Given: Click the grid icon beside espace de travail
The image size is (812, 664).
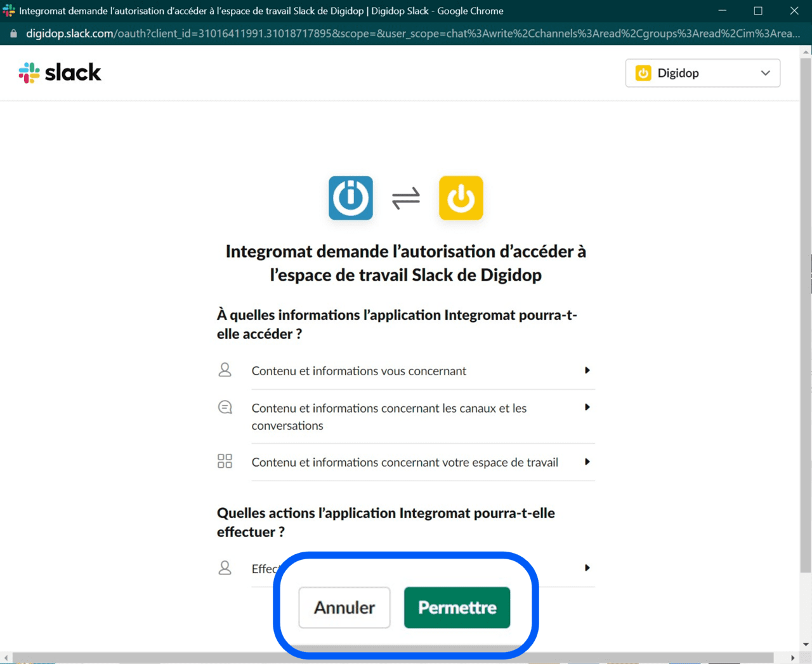Looking at the screenshot, I should tap(225, 461).
